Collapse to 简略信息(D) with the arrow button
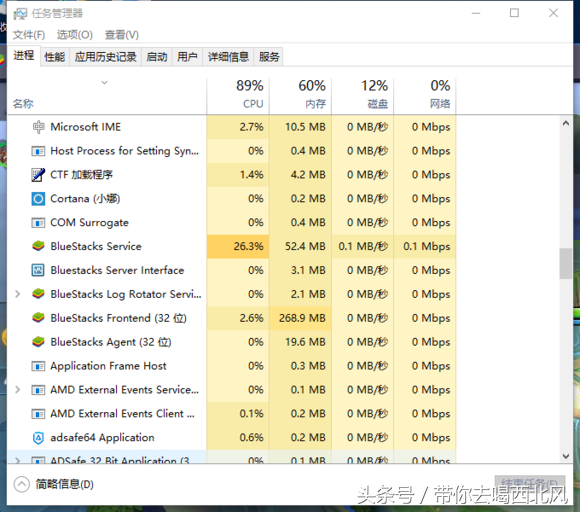580x512 pixels. point(21,484)
